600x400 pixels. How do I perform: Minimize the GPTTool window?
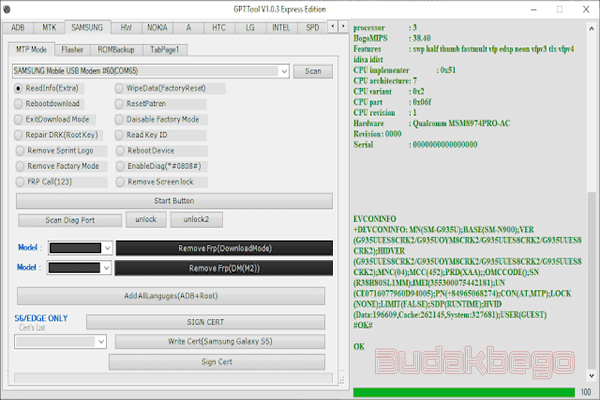534,10
